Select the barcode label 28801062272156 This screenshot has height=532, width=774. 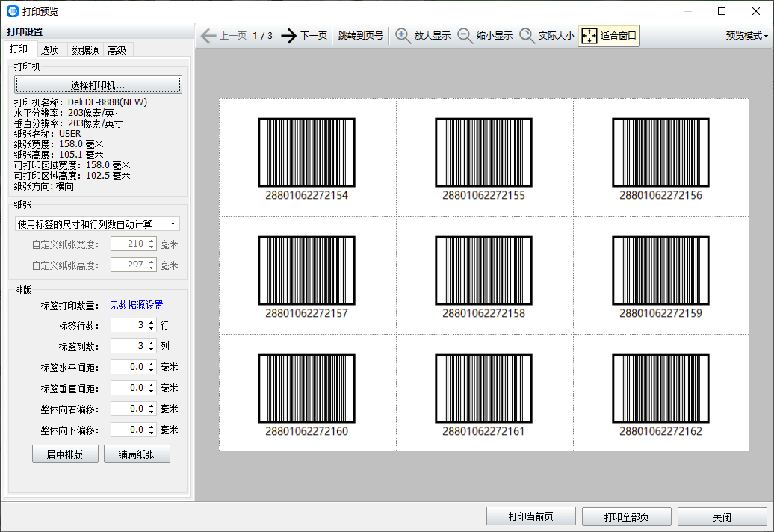[660, 158]
